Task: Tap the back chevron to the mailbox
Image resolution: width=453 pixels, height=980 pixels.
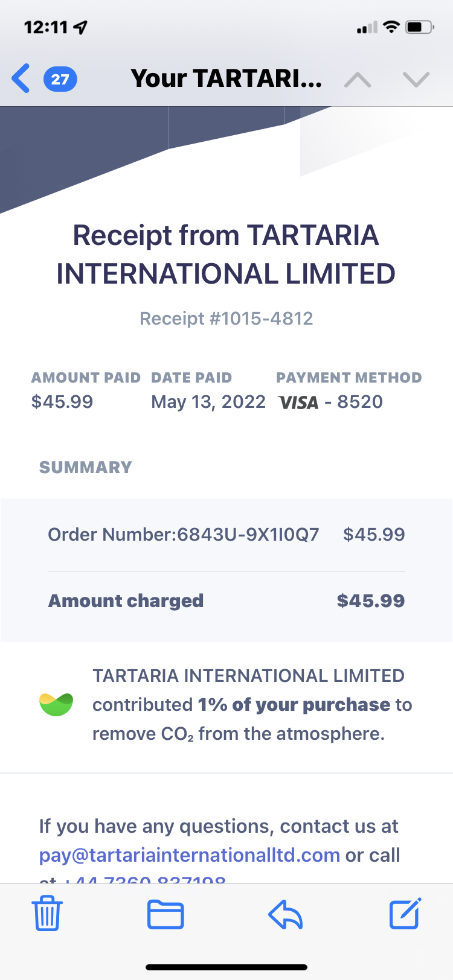Action: coord(21,79)
